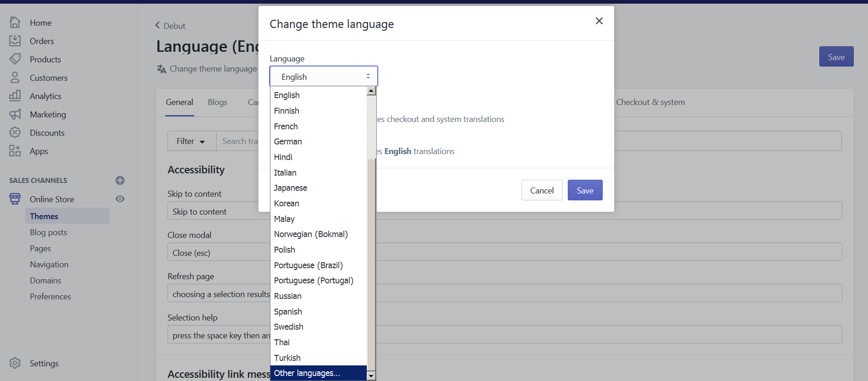The height and width of the screenshot is (381, 868).
Task: Click Save in the language dialog
Action: coord(585,190)
